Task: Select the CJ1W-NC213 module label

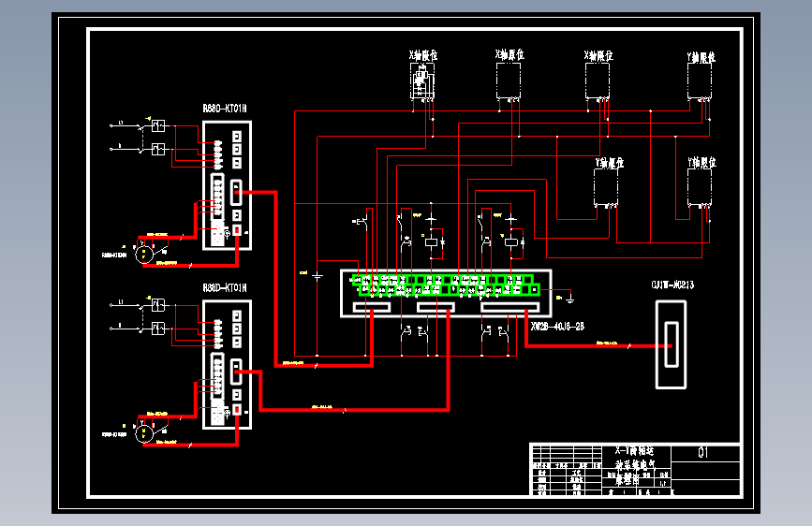Action: click(672, 285)
